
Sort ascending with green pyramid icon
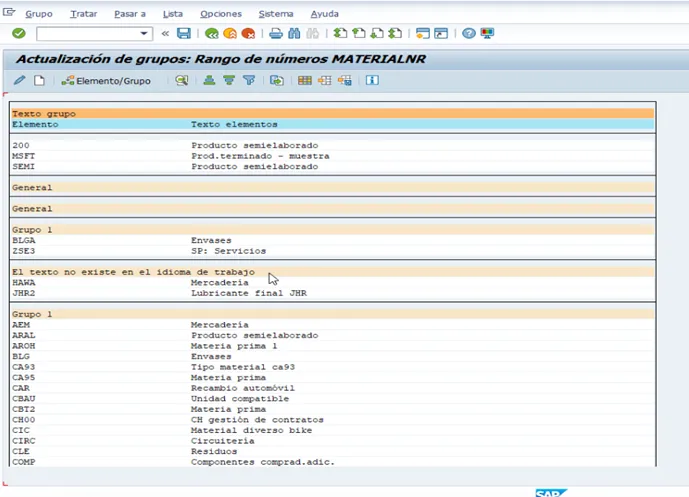point(209,80)
